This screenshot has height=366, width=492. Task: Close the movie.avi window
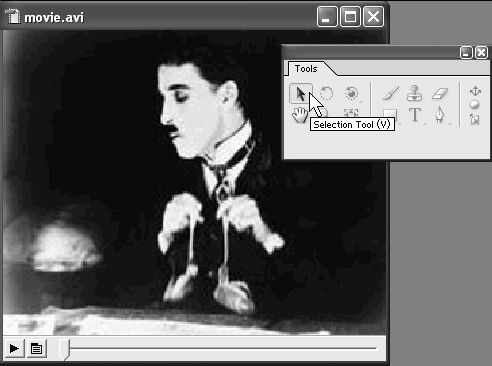click(x=373, y=16)
